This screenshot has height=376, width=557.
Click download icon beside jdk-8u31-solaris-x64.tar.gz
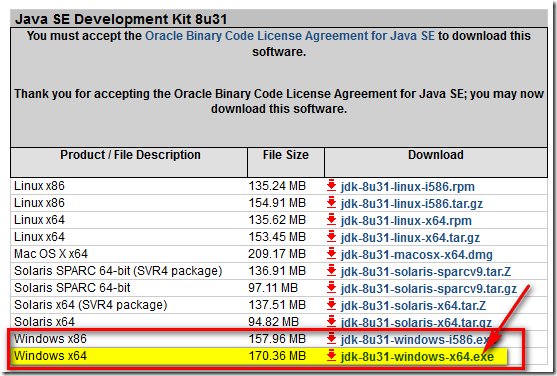click(x=331, y=322)
